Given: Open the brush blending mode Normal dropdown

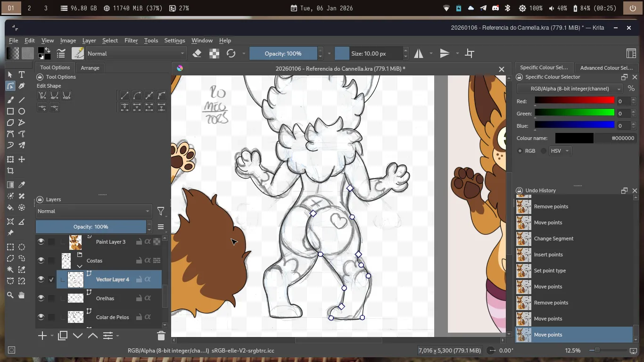Looking at the screenshot, I should [136, 53].
